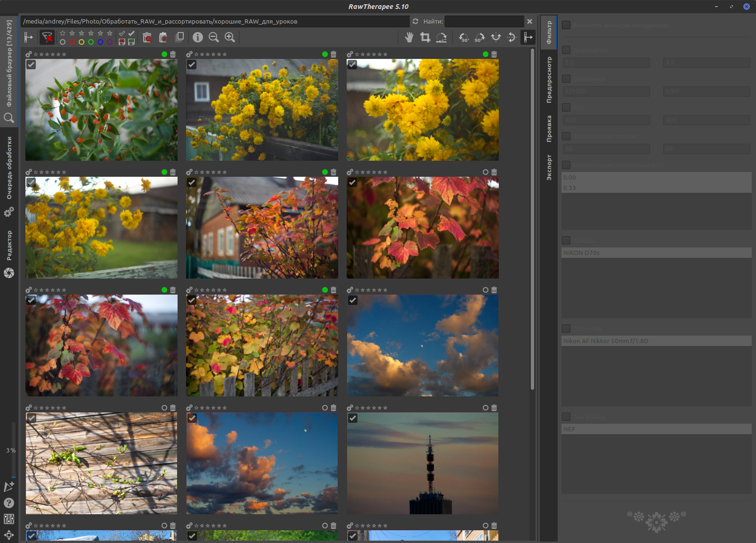Viewport: 756px width, 543px height.
Task: Enable the metadata filters checkbox
Action: [566, 25]
